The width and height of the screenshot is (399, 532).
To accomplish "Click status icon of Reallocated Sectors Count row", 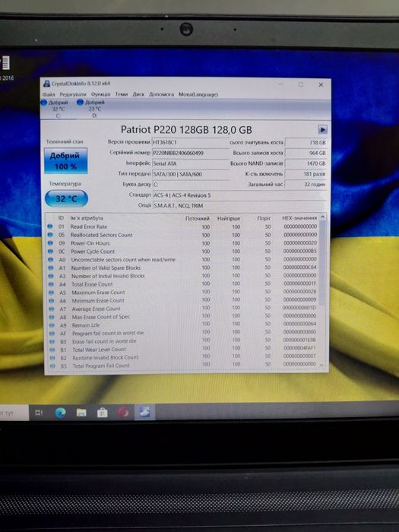I will pos(50,235).
